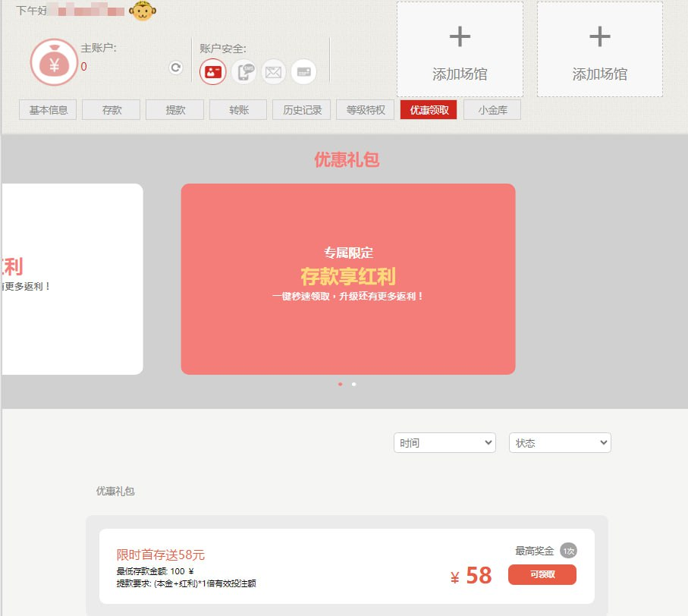Select the second carousel indicator dot
The width and height of the screenshot is (688, 616).
click(x=353, y=384)
